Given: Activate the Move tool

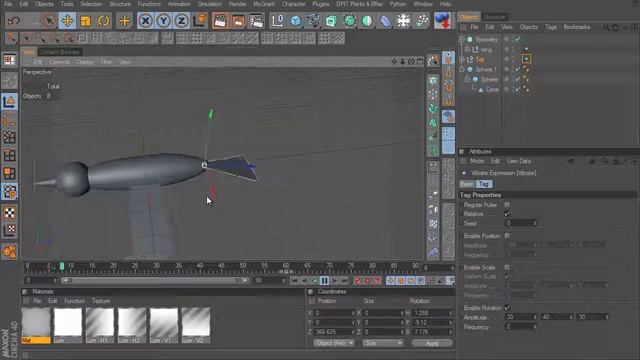Looking at the screenshot, I should 67,21.
